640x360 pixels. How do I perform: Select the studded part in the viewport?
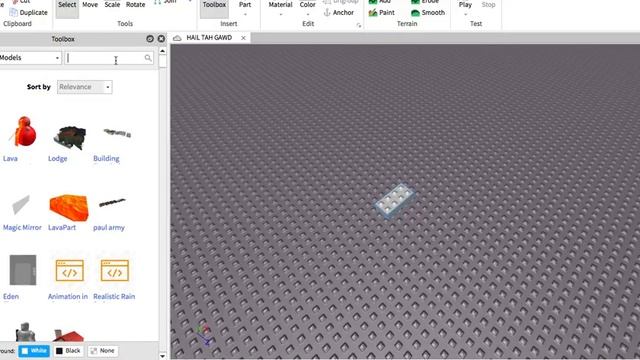coord(394,201)
